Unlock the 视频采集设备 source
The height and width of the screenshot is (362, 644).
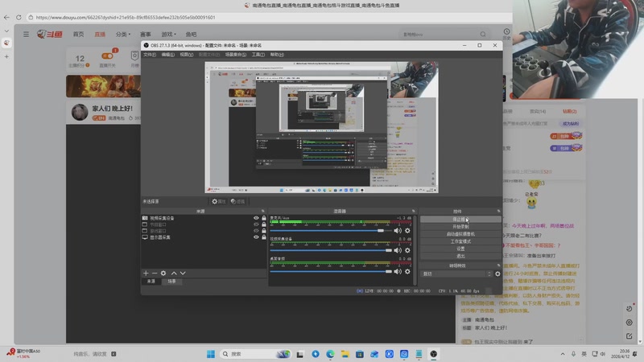[264, 218]
